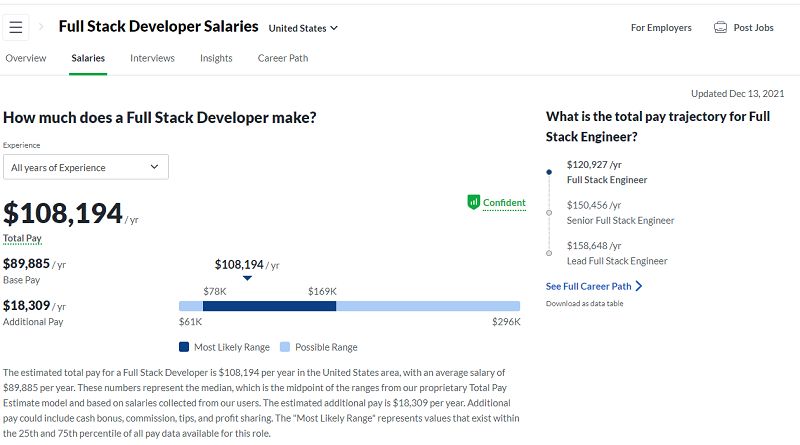
Task: Click the Post Jobs briefcase icon
Action: click(x=720, y=28)
